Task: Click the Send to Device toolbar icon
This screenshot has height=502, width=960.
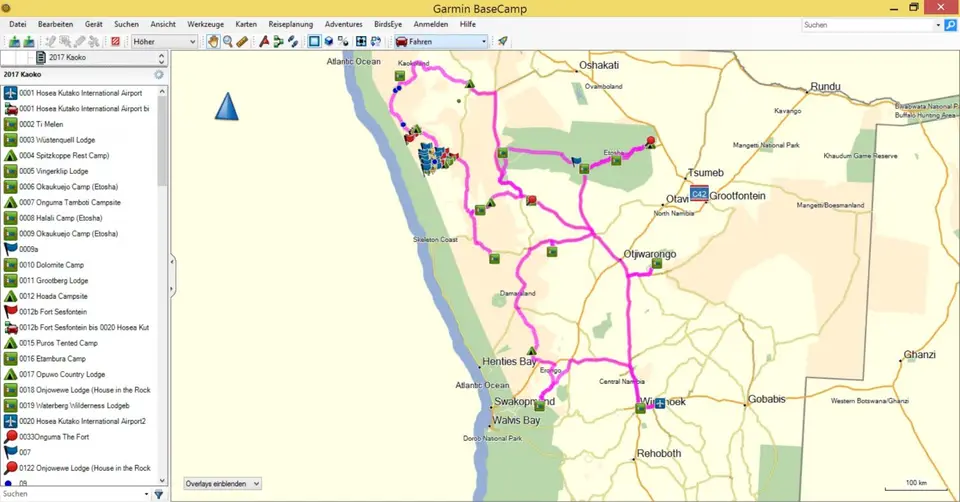Action: [x=14, y=41]
